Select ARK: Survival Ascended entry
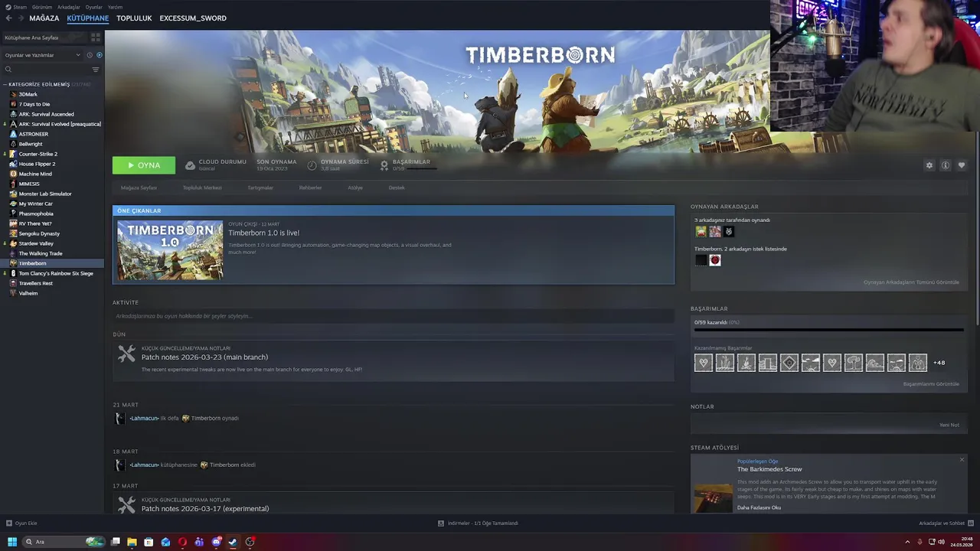This screenshot has width=980, height=551. (46, 114)
